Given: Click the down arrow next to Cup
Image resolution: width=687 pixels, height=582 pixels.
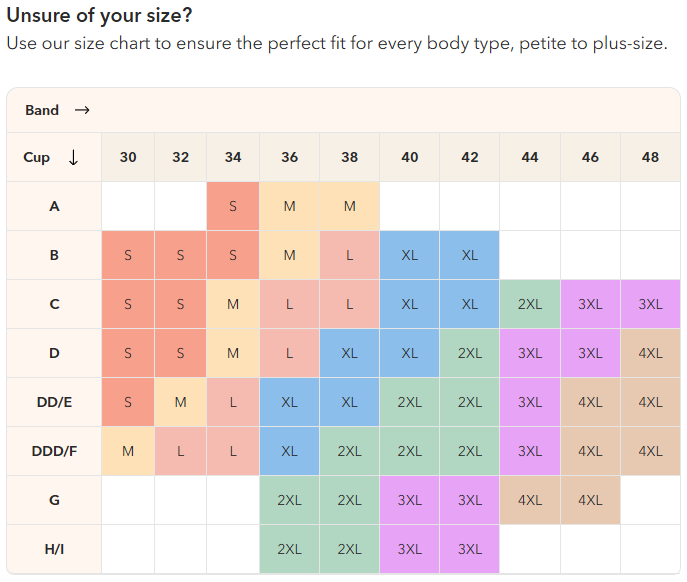Looking at the screenshot, I should 74,157.
